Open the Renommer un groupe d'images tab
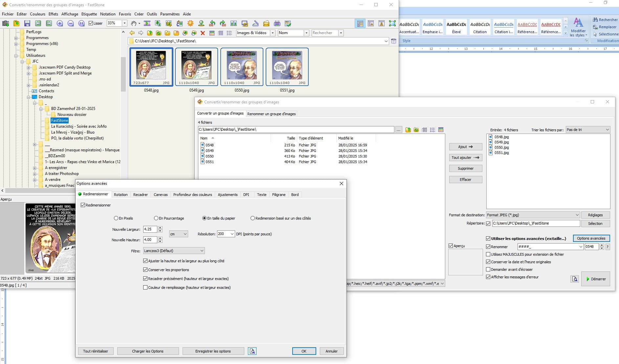619x364 pixels. click(271, 114)
